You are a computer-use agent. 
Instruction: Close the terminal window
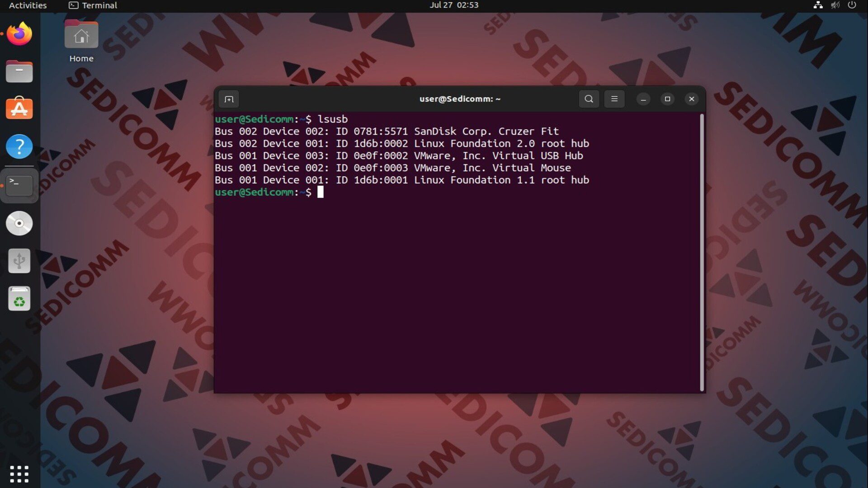click(692, 99)
